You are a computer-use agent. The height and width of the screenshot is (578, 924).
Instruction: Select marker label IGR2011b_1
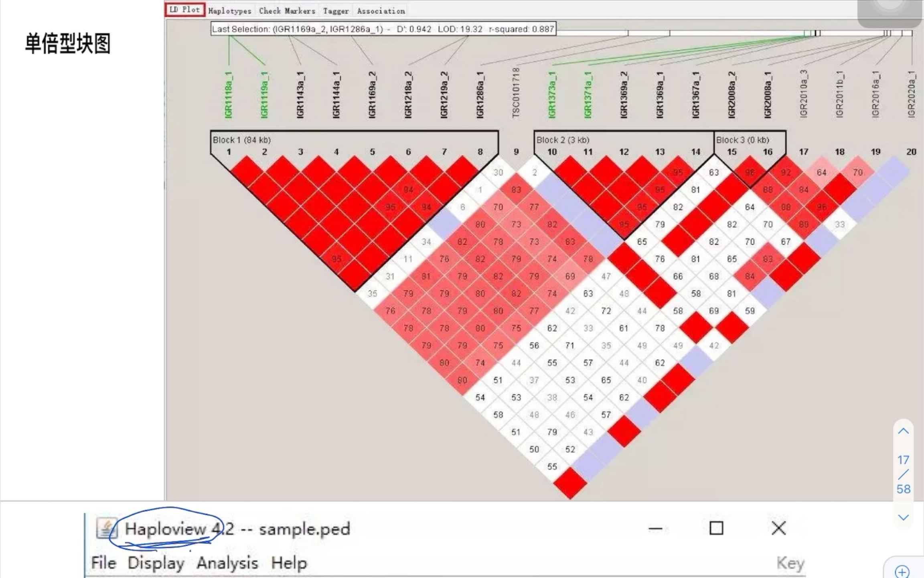pyautogui.click(x=839, y=94)
